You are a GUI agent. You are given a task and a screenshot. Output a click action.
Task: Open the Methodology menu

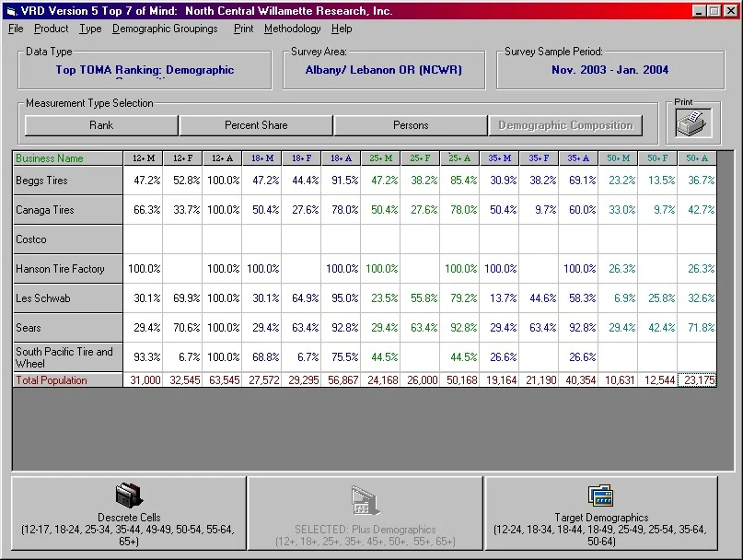293,29
